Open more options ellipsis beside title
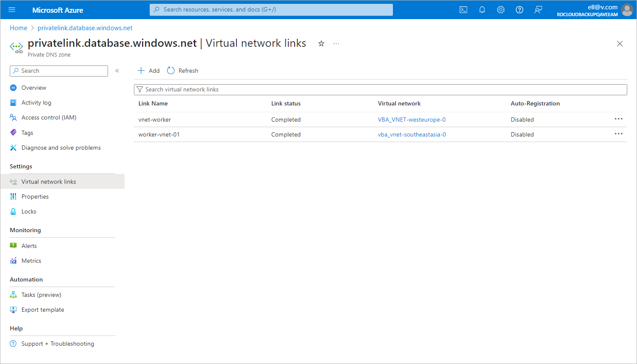637x364 pixels. pos(336,43)
